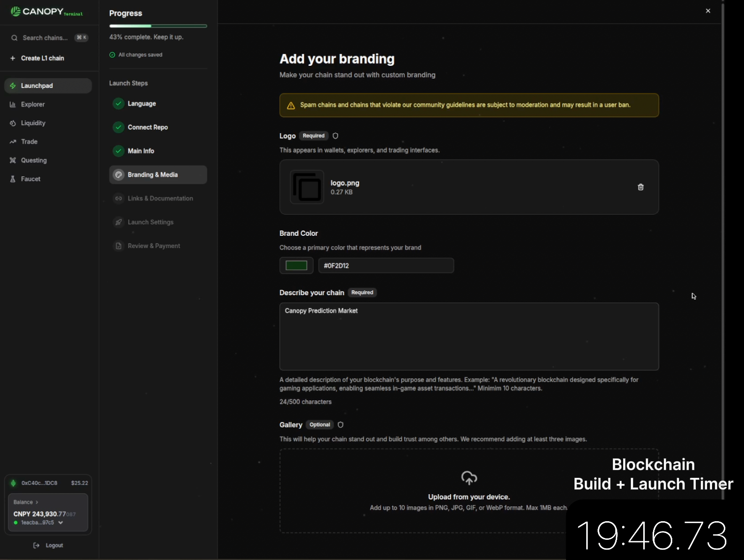
Task: Click the green wallet diamond icon
Action: tap(13, 483)
